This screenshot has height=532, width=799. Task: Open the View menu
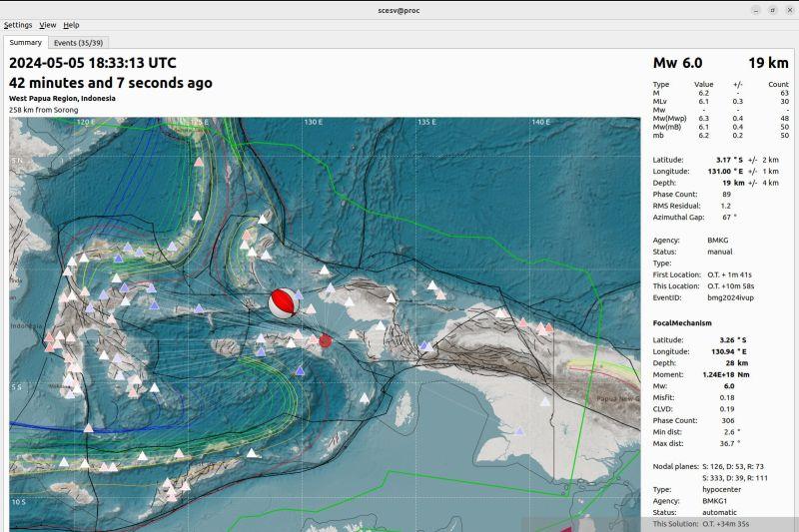pyautogui.click(x=47, y=24)
